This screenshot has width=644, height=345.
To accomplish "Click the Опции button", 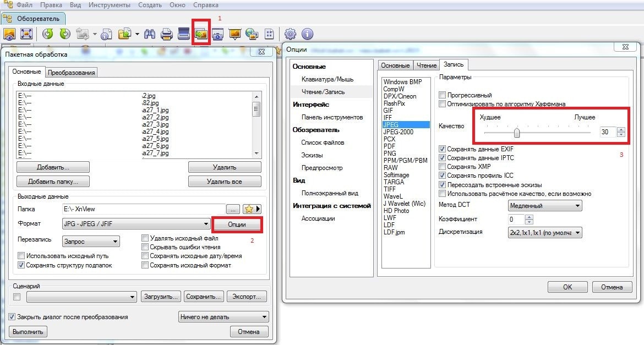I will [x=237, y=224].
